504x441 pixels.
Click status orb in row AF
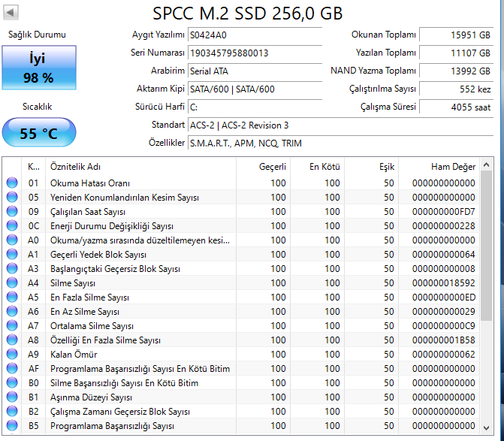tap(12, 368)
